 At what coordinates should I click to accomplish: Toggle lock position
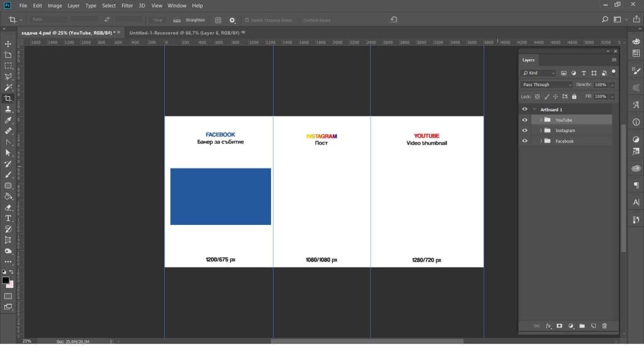coord(556,97)
